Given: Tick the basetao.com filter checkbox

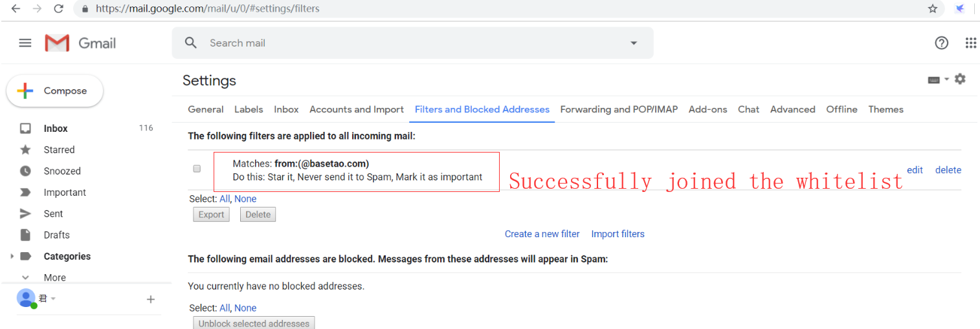Looking at the screenshot, I should pyautogui.click(x=197, y=169).
